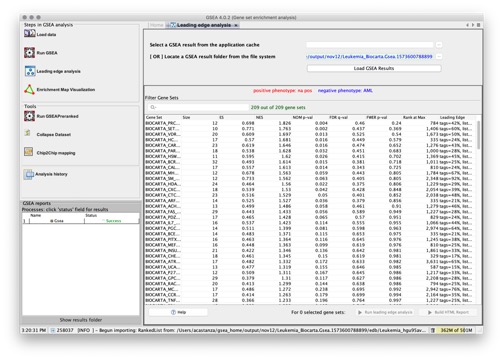Click the Load GSEA Results button
Viewport: 503px width, 360px height.
pyautogui.click(x=374, y=68)
